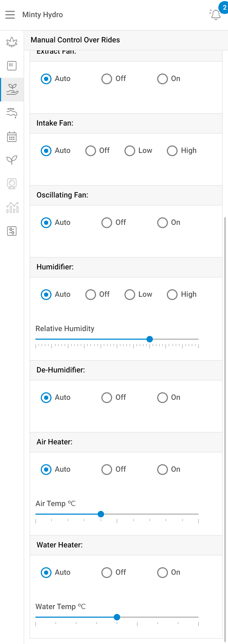Open the notifications bell
Image resolution: width=228 pixels, height=644 pixels.
coord(216,14)
